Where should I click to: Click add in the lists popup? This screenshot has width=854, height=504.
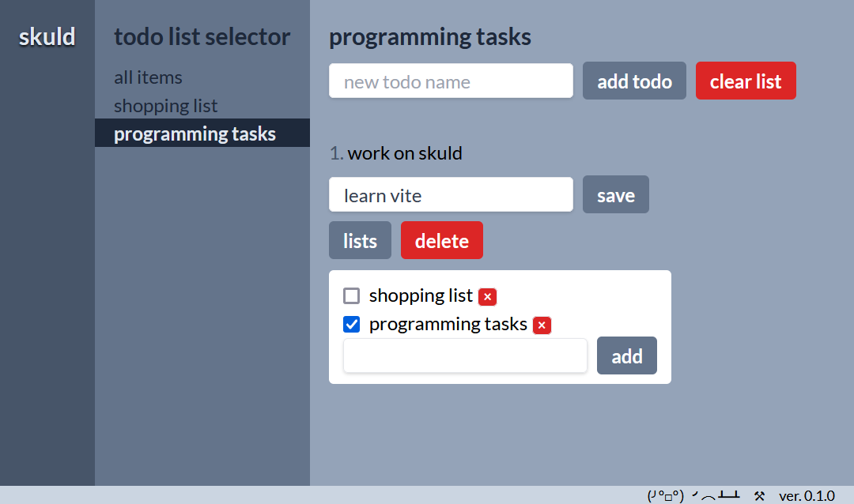point(626,355)
